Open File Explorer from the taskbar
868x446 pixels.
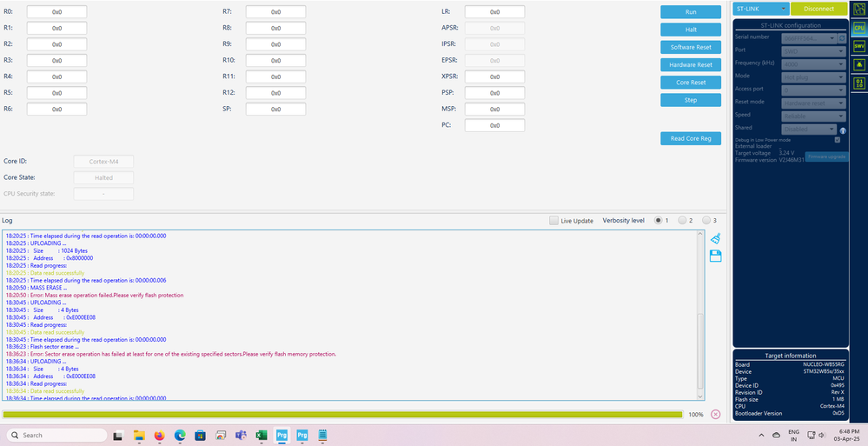coord(139,436)
